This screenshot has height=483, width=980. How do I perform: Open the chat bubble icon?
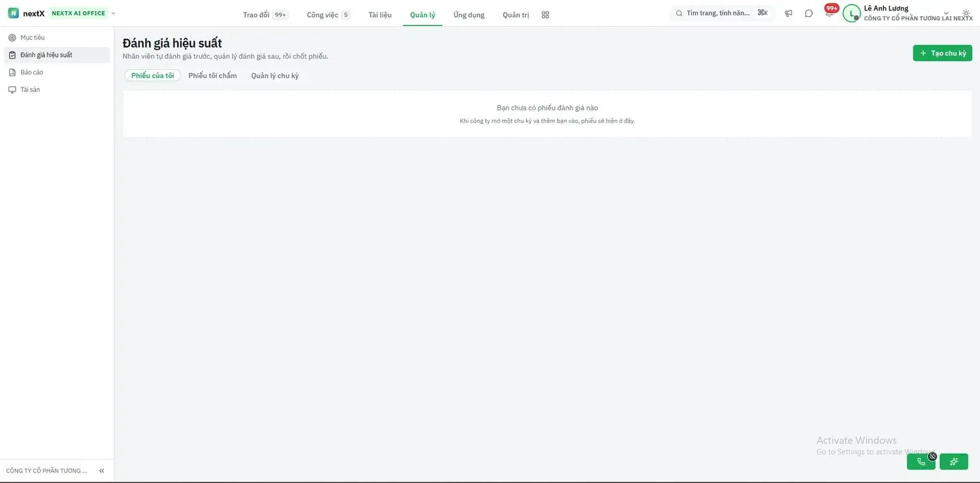pos(809,13)
